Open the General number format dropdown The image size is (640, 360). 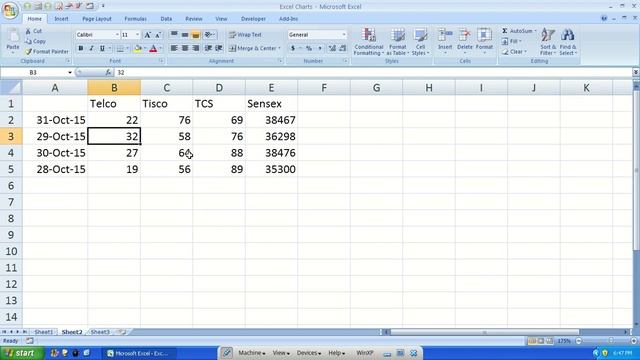[x=344, y=35]
